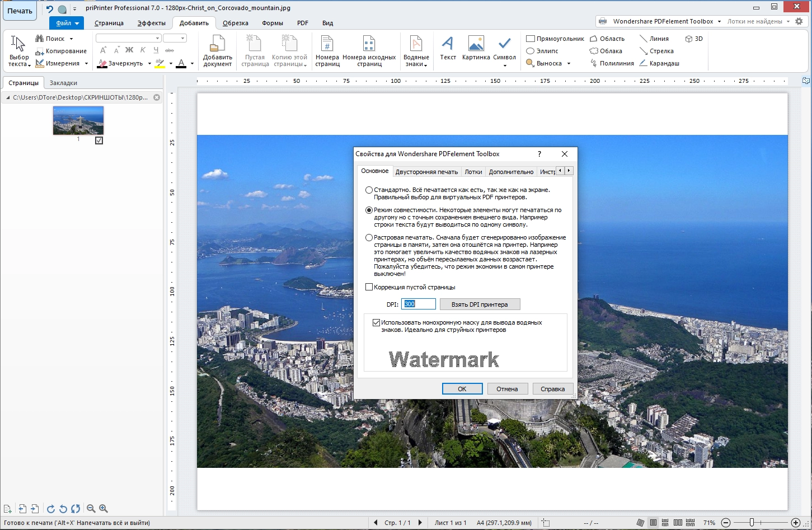This screenshot has height=530, width=812.
Task: Select the Карандаш pencil tool
Action: coord(659,63)
